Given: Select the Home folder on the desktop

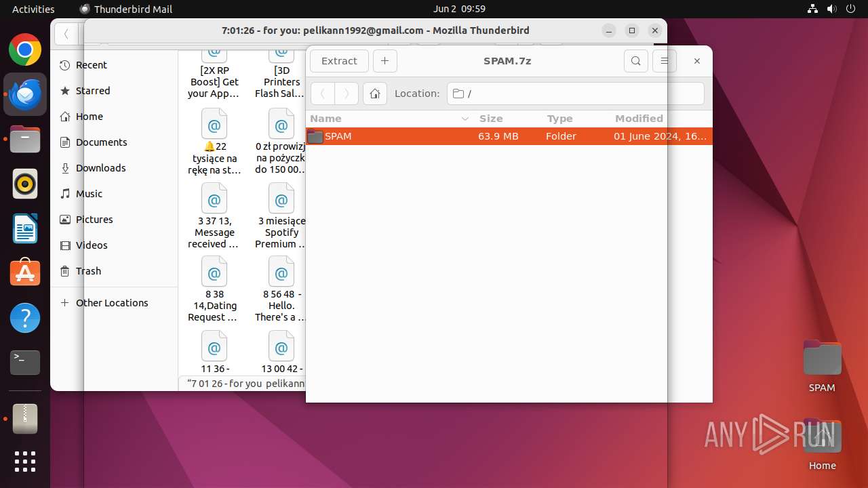Looking at the screenshot, I should [x=822, y=445].
